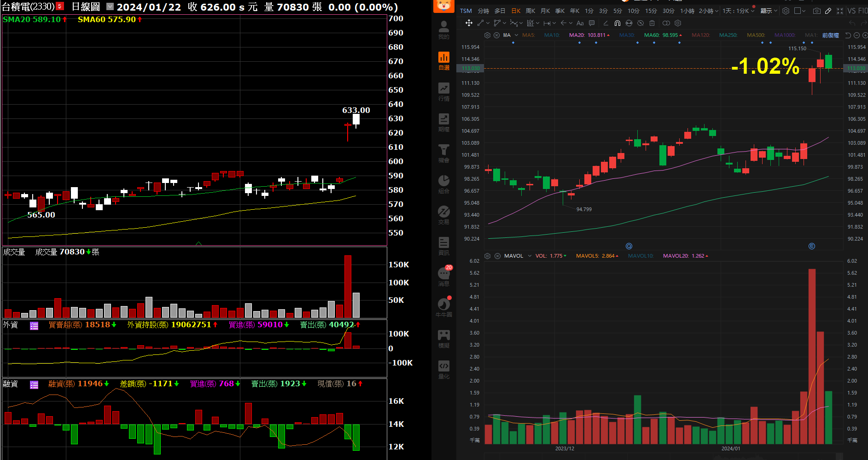Open the layout square dropdown

(x=800, y=11)
